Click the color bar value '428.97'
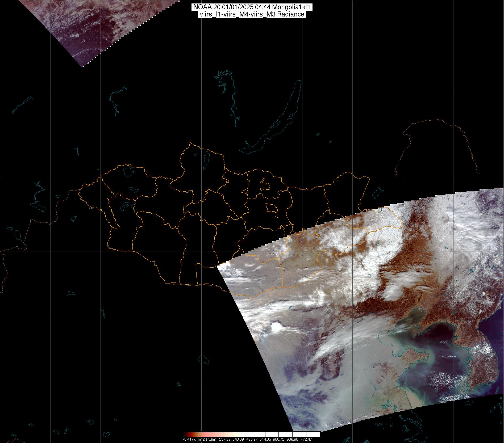Screen dimensions: 504x443 click(x=252, y=439)
